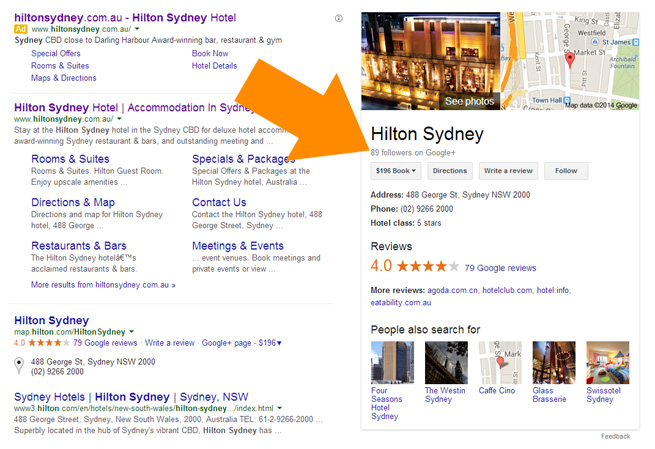655x449 pixels.
Task: Open the hiltonsydney.com.au ad headline link
Action: click(x=125, y=18)
